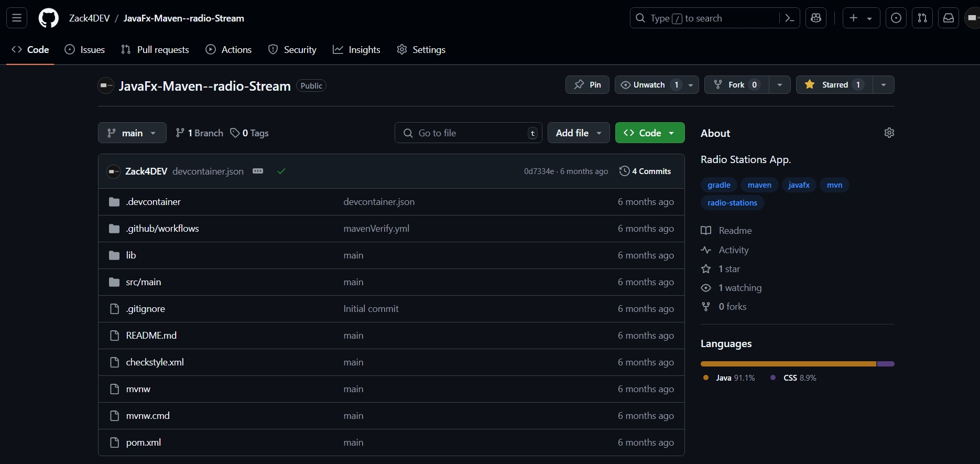Open the Readme link in About

(x=727, y=230)
